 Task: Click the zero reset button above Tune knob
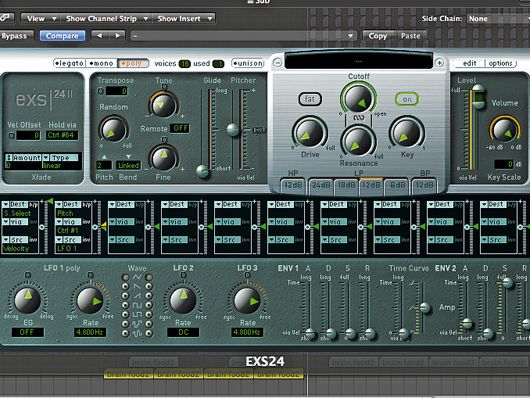(x=164, y=87)
